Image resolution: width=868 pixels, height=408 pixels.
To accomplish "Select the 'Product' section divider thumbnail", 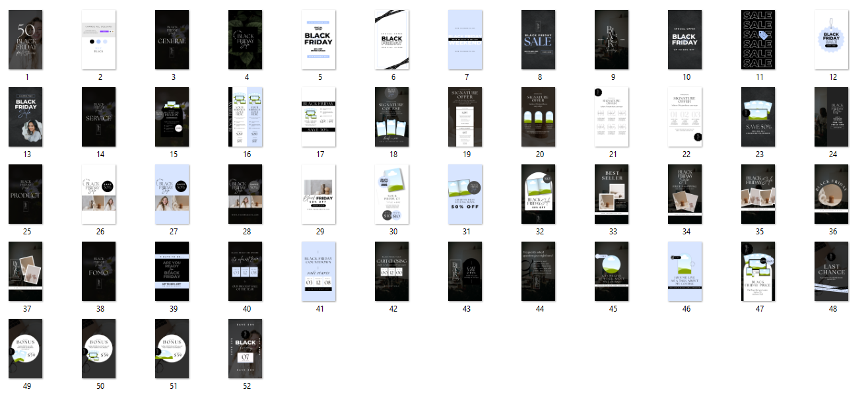I will [x=26, y=194].
